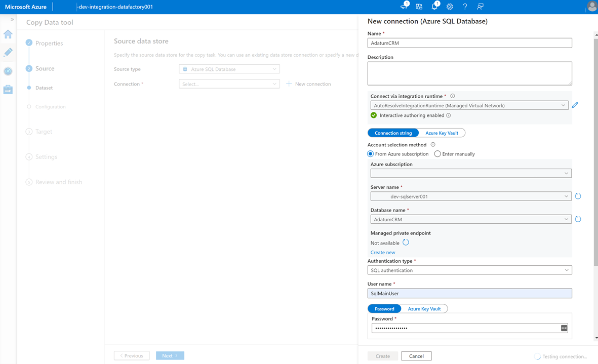Refresh the Server name list
Image resolution: width=598 pixels, height=364 pixels.
click(x=578, y=196)
